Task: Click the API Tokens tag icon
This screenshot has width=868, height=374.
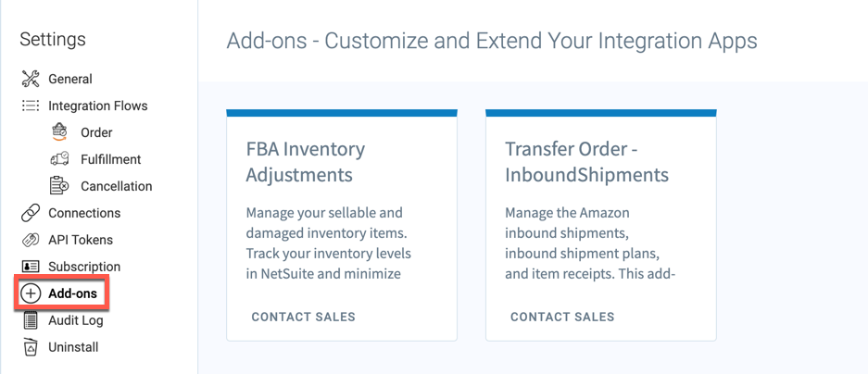Action: click(x=31, y=240)
